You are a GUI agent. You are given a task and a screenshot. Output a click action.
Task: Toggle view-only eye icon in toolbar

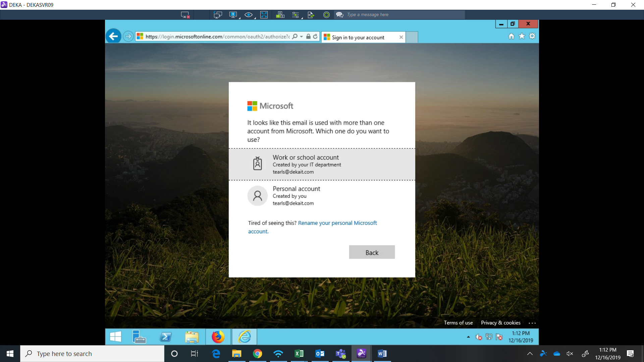tap(249, 15)
